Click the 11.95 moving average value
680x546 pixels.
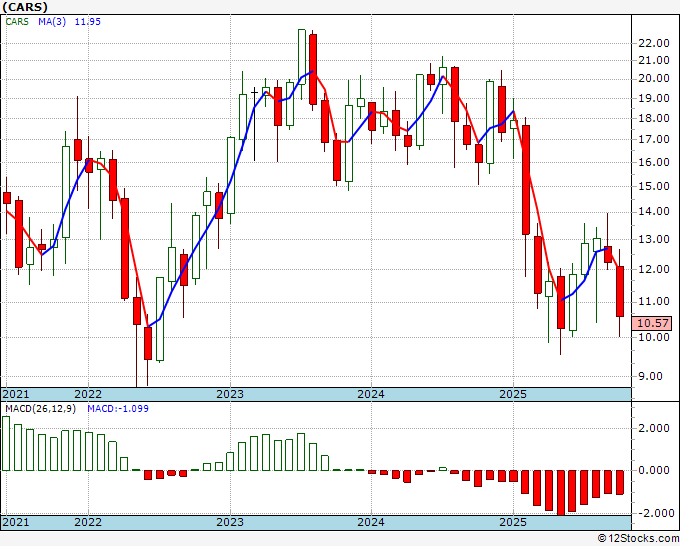pos(88,22)
